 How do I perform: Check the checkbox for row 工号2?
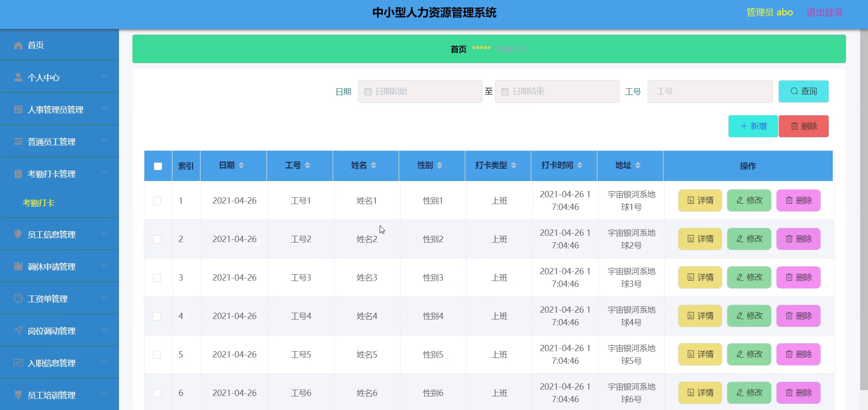point(157,239)
